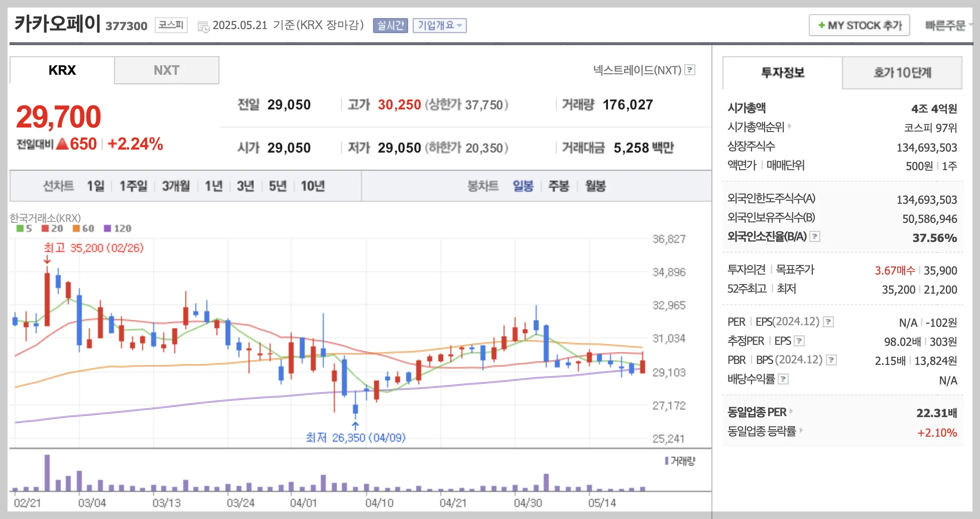Image resolution: width=980 pixels, height=519 pixels.
Task: Click the red 20-day moving average swatch
Action: pyautogui.click(x=45, y=228)
